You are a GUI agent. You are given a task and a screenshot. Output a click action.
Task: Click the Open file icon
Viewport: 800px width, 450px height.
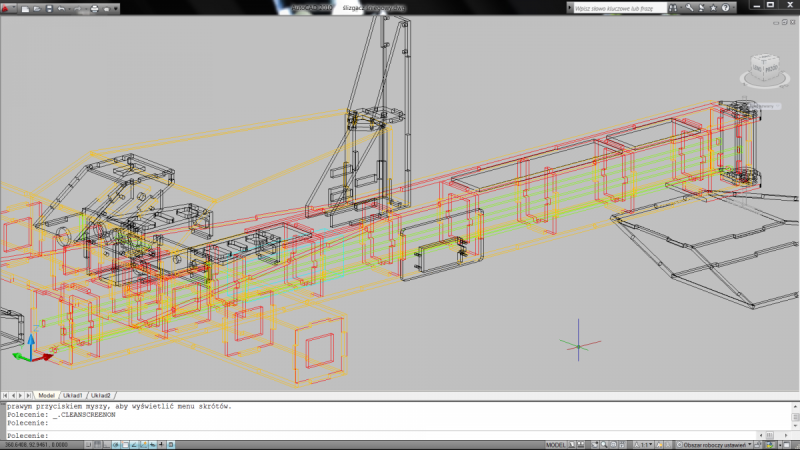(x=39, y=9)
